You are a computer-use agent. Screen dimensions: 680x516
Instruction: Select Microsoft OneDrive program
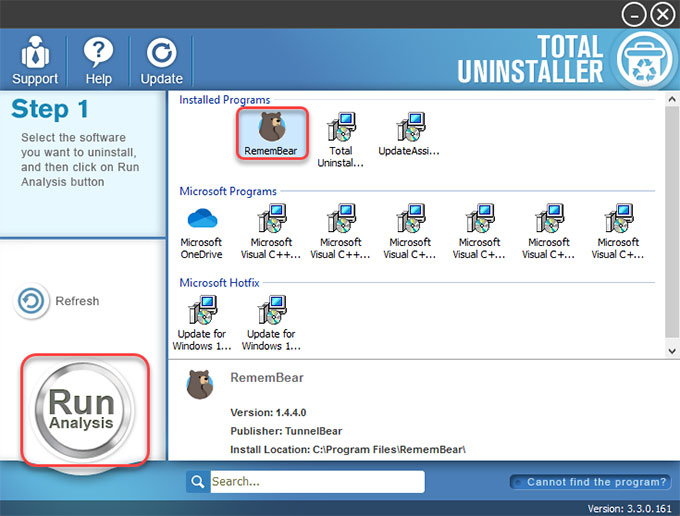coord(201,233)
